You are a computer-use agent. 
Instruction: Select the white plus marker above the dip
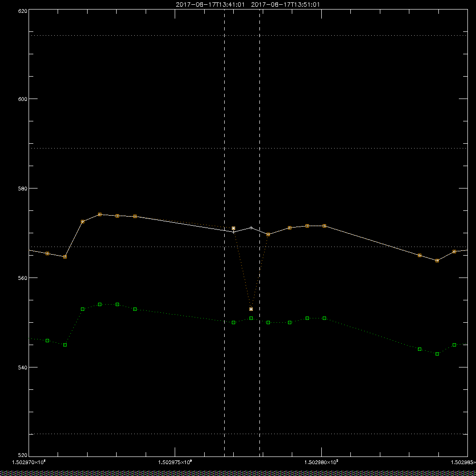[x=251, y=228]
